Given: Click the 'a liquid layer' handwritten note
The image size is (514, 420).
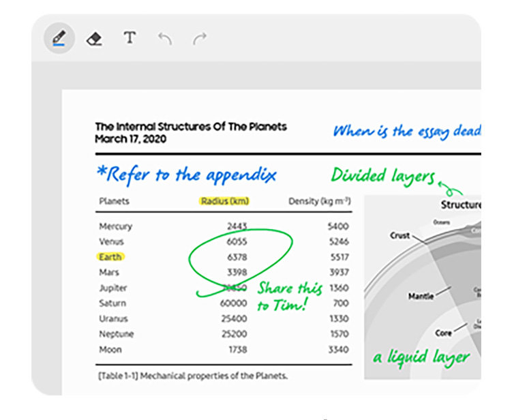Looking at the screenshot, I should [x=421, y=357].
